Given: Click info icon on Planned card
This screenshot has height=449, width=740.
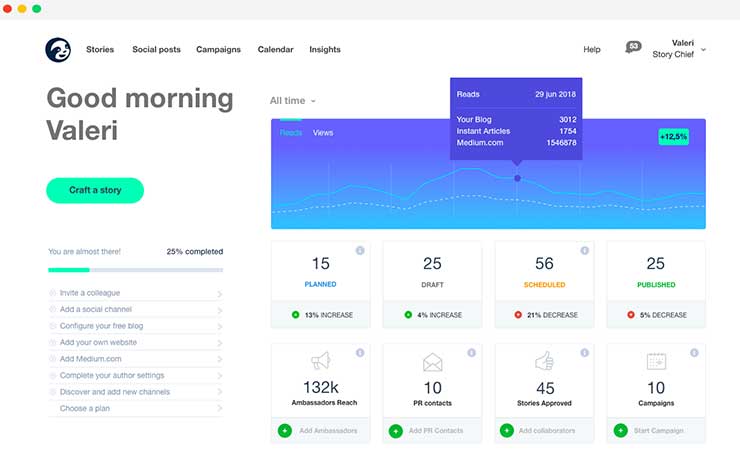Looking at the screenshot, I should pyautogui.click(x=360, y=250).
